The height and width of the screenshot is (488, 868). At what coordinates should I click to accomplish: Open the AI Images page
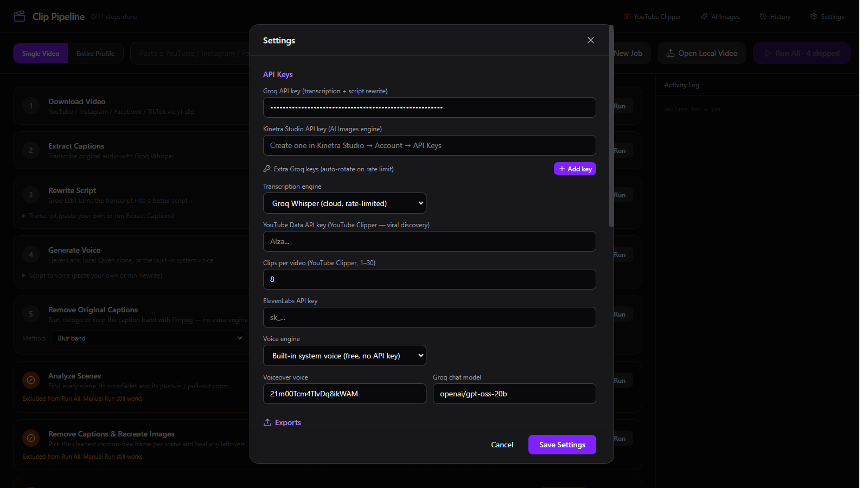[720, 17]
